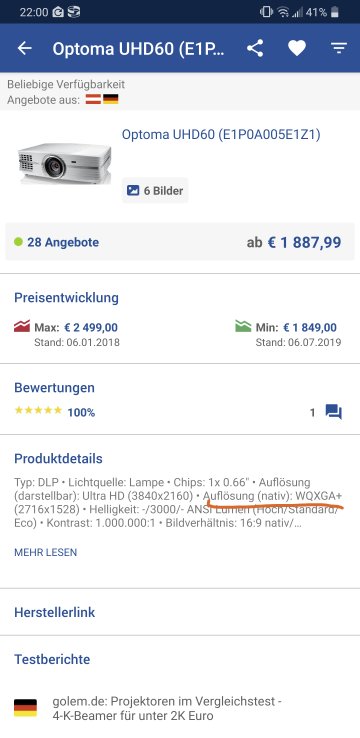Add product to favorites with heart icon
This screenshot has width=360, height=738.
click(297, 48)
